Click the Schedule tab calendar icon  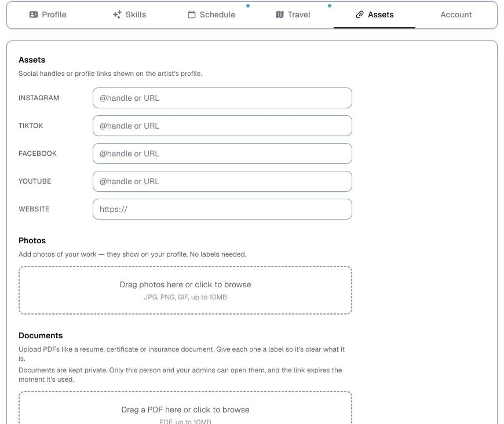[192, 14]
